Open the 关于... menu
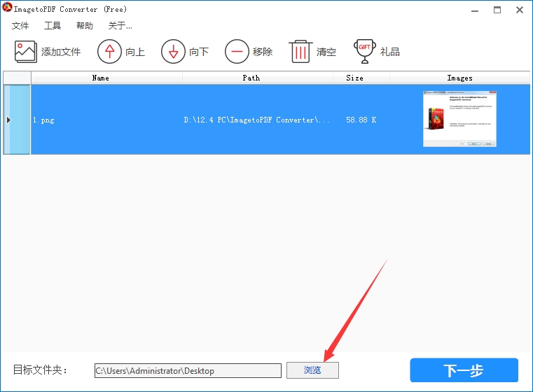The height and width of the screenshot is (392, 533). click(x=120, y=26)
